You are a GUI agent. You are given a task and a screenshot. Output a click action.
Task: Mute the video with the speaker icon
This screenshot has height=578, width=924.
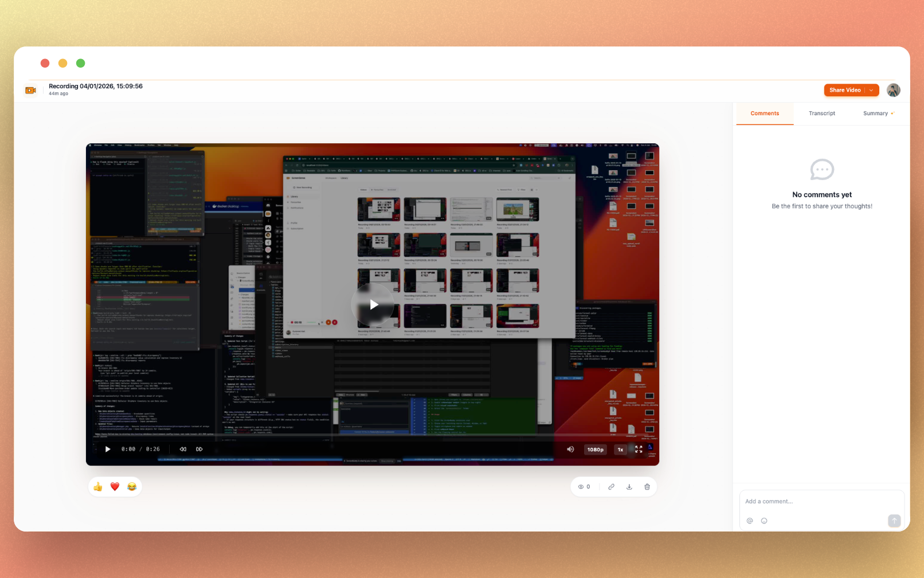[x=570, y=450]
